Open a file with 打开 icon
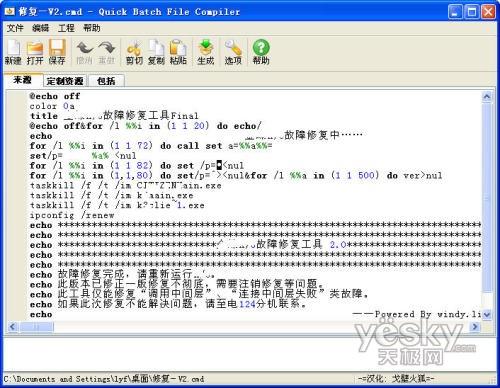Image resolution: width=500 pixels, height=388 pixels. pyautogui.click(x=35, y=51)
